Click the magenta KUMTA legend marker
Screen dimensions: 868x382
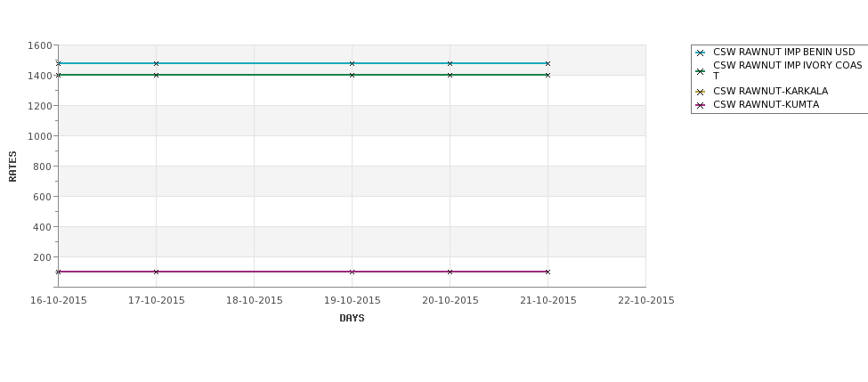[701, 105]
